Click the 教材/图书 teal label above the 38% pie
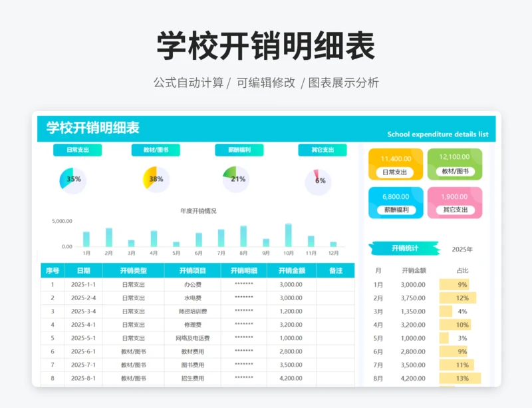Image resolution: width=532 pixels, height=408 pixels. 156,150
